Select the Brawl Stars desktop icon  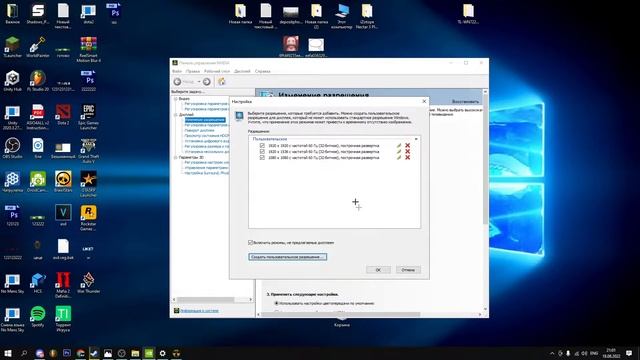63,182
